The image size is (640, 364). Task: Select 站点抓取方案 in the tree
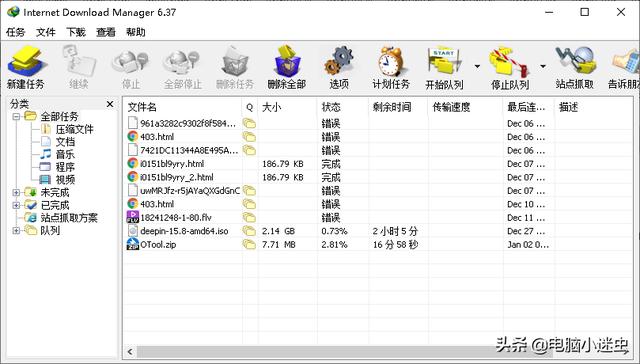[x=69, y=218]
